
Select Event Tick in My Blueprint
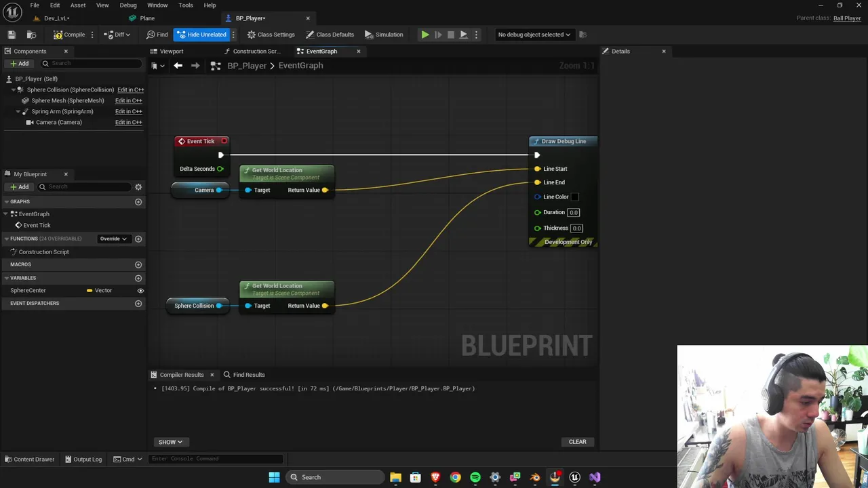tap(37, 225)
